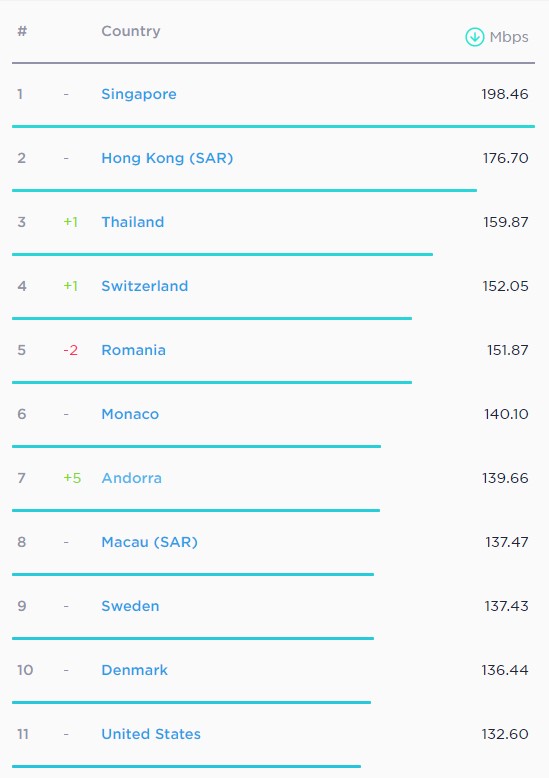This screenshot has width=549, height=778.
Task: Open the Switzerland country link
Action: pos(144,286)
